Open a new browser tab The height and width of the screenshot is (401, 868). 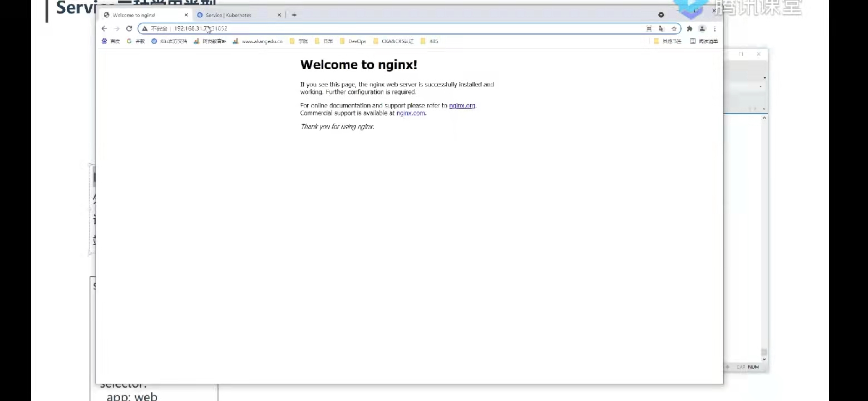tap(294, 15)
